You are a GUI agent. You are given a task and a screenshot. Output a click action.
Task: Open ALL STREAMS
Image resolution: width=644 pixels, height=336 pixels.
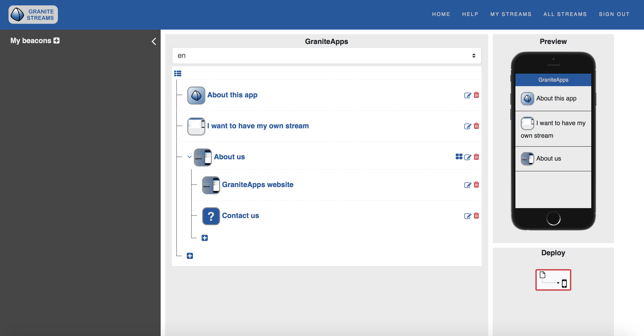click(565, 14)
